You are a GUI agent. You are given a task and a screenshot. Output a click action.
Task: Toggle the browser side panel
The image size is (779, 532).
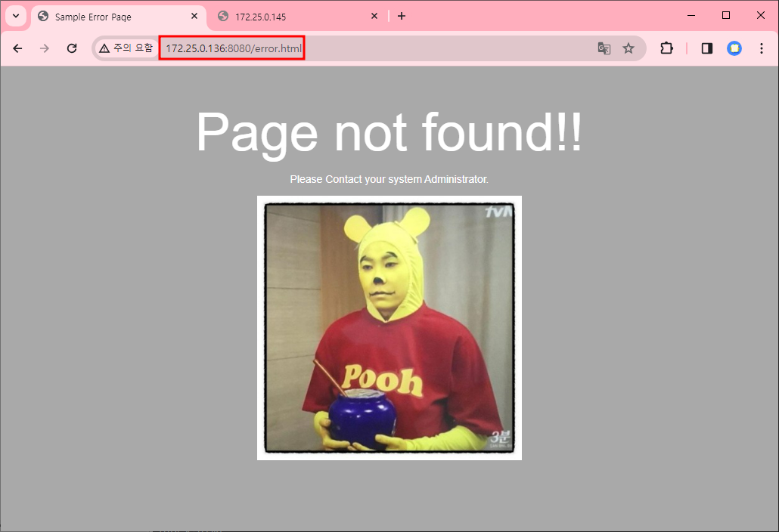707,48
